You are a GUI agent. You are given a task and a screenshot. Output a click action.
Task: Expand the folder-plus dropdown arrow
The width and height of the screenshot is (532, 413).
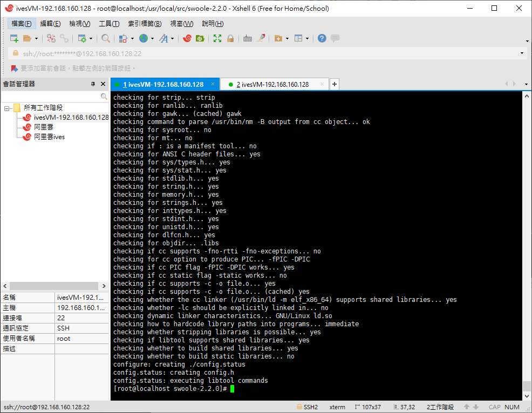point(287,39)
